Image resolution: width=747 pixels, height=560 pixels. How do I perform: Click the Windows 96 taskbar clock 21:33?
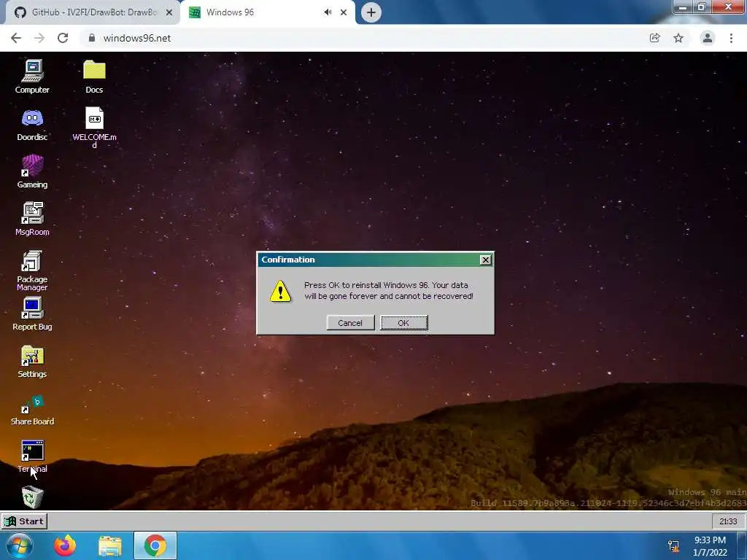coord(728,521)
